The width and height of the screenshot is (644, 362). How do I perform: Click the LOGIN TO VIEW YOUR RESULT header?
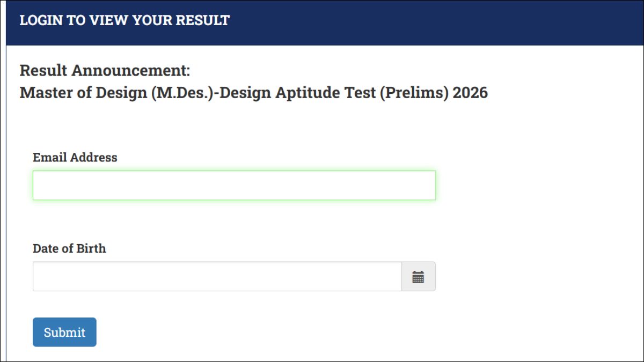point(124,20)
